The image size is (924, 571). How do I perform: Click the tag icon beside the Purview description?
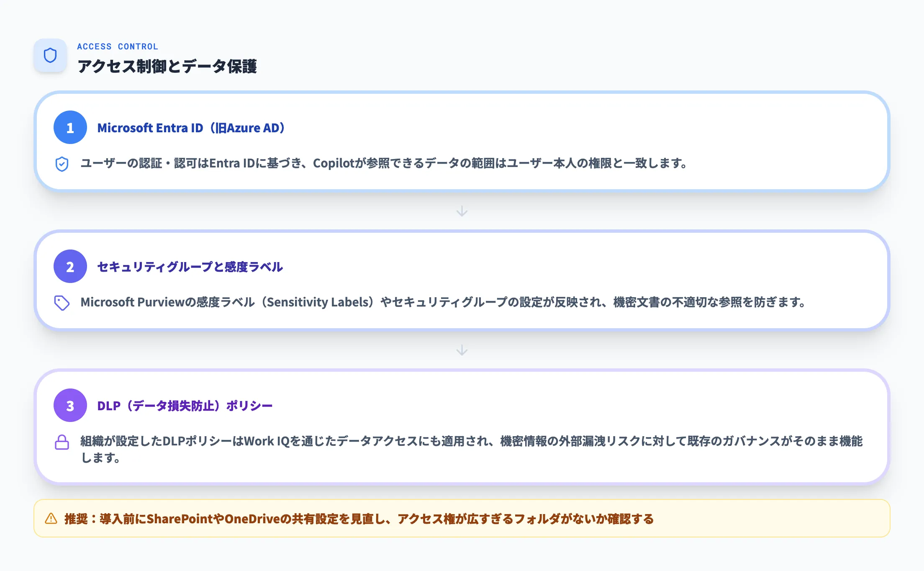pos(62,303)
